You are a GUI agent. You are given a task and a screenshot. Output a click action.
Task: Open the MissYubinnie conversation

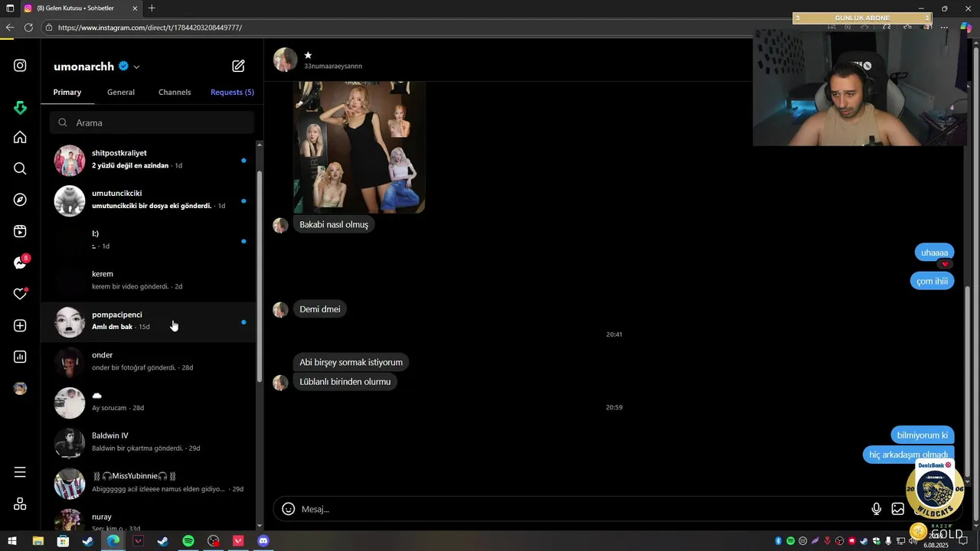149,483
